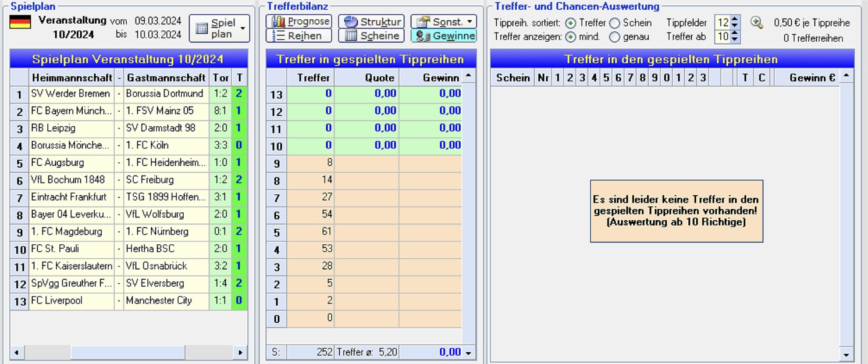
Task: Select the '1. FSV Mainz 05' cell
Action: (166, 111)
